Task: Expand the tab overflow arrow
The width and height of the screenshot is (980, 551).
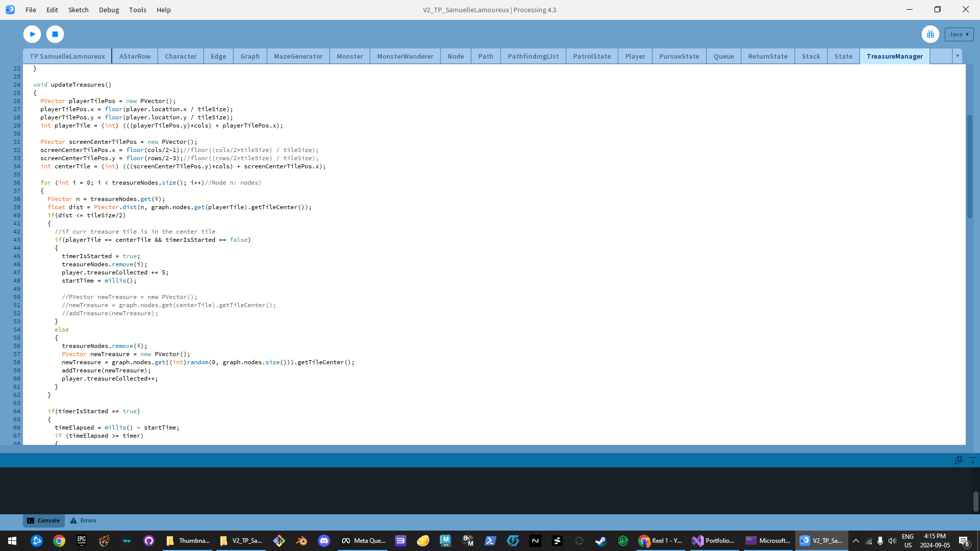Action: coord(957,56)
